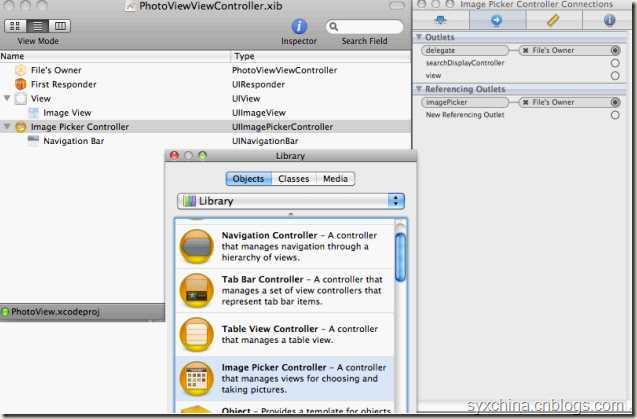Click the Navigation Bar icon
The image size is (637, 419).
coord(33,141)
